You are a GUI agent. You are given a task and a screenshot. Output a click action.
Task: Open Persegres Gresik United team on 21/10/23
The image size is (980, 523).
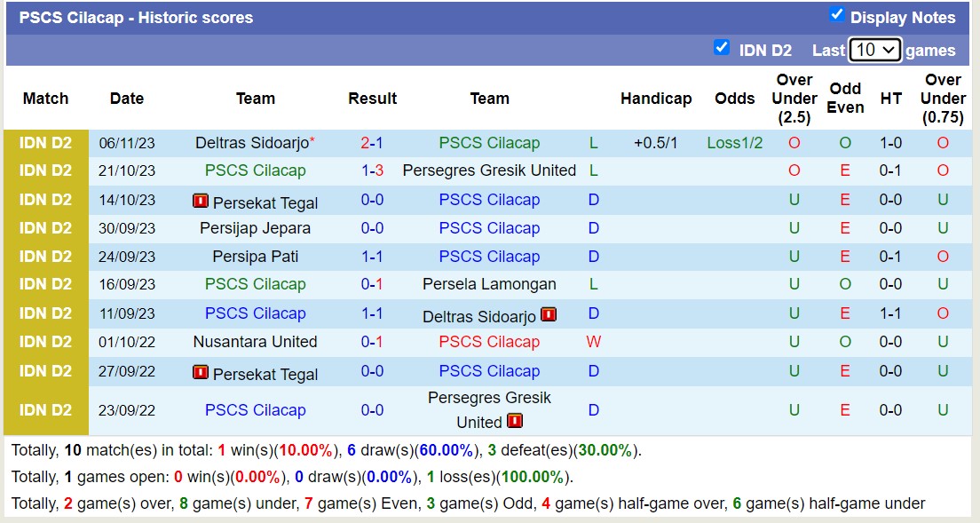489,170
